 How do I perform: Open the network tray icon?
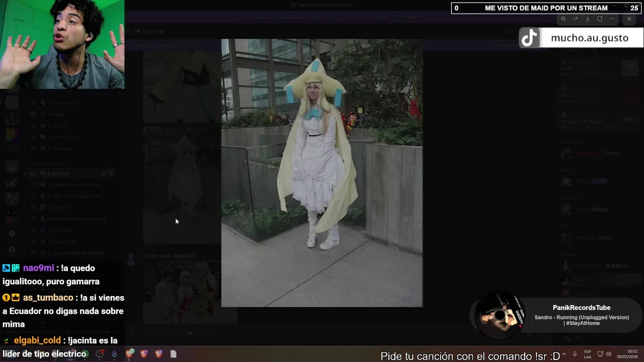point(600,354)
